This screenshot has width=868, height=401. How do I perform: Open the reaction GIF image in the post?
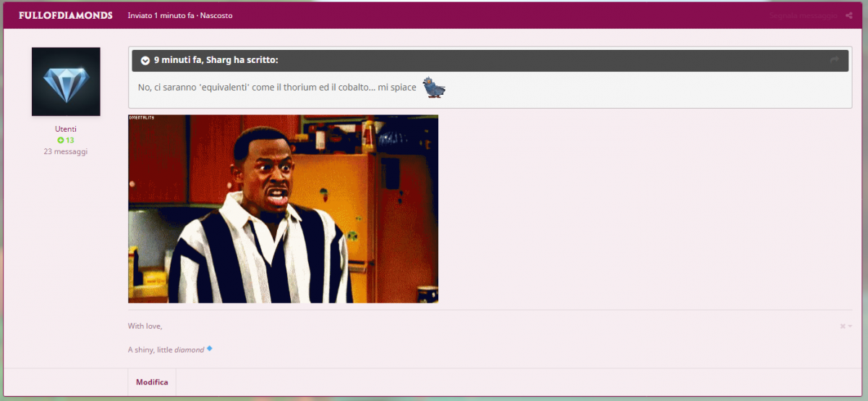pos(283,208)
